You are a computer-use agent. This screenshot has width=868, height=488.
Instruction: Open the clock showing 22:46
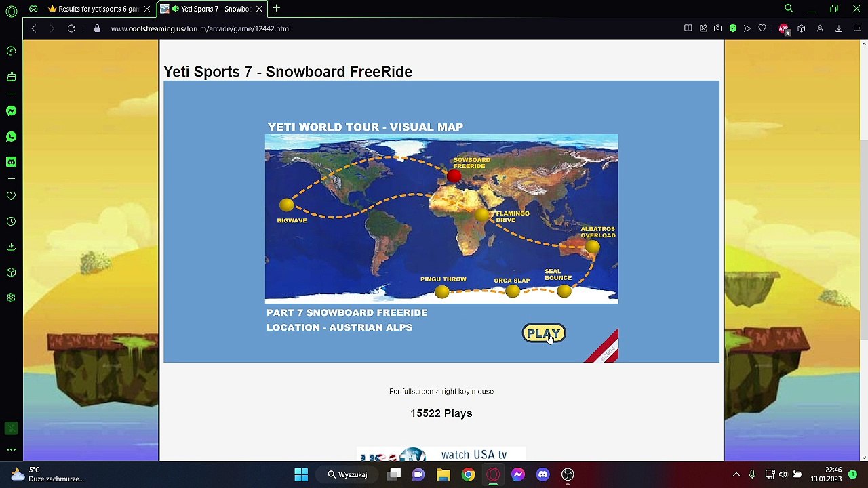pyautogui.click(x=826, y=474)
